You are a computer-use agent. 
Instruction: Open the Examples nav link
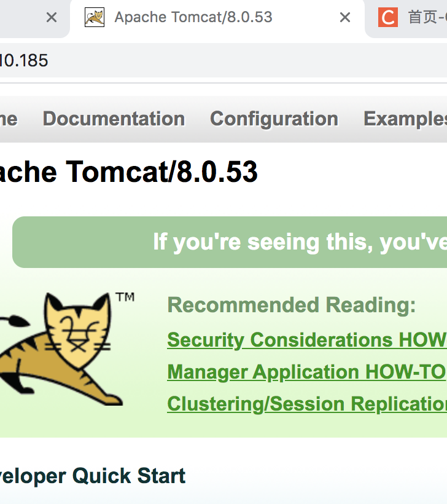405,119
